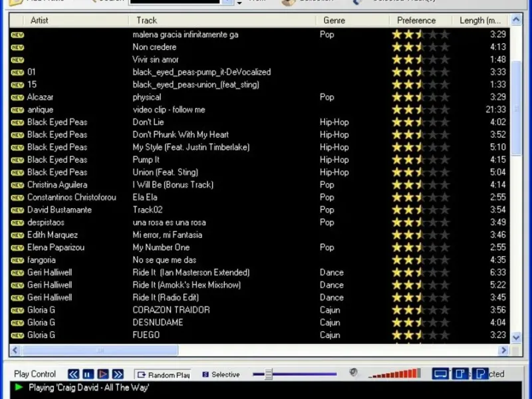Image resolution: width=532 pixels, height=399 pixels.
Task: Click the previous track button in Play Control
Action: click(x=73, y=374)
